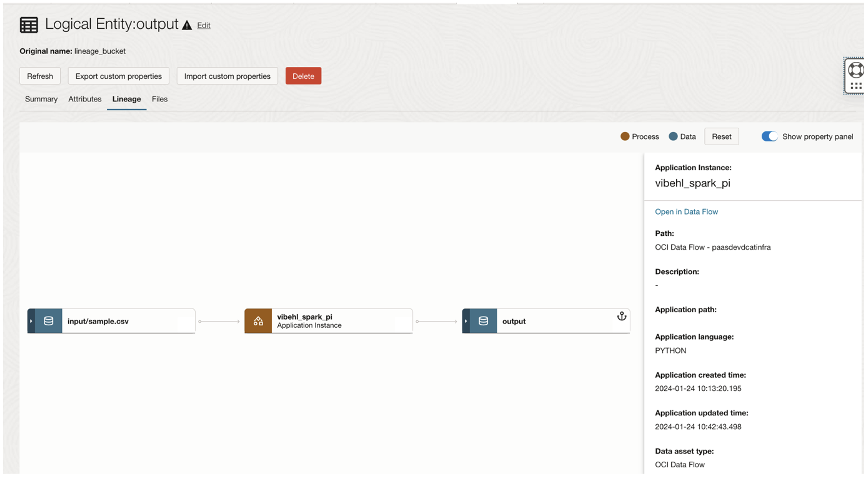Click the warning triangle beside Logical Entity:output
The width and height of the screenshot is (868, 481).
click(x=187, y=25)
